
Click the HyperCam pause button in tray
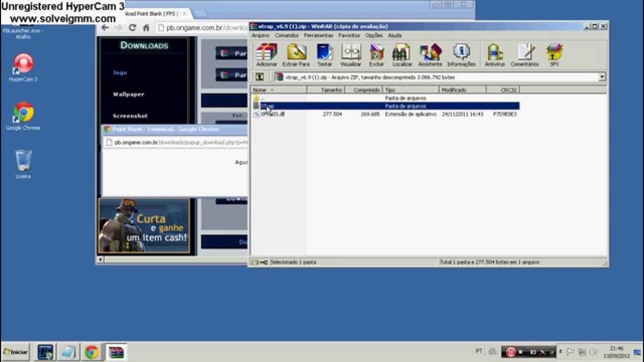[511, 352]
